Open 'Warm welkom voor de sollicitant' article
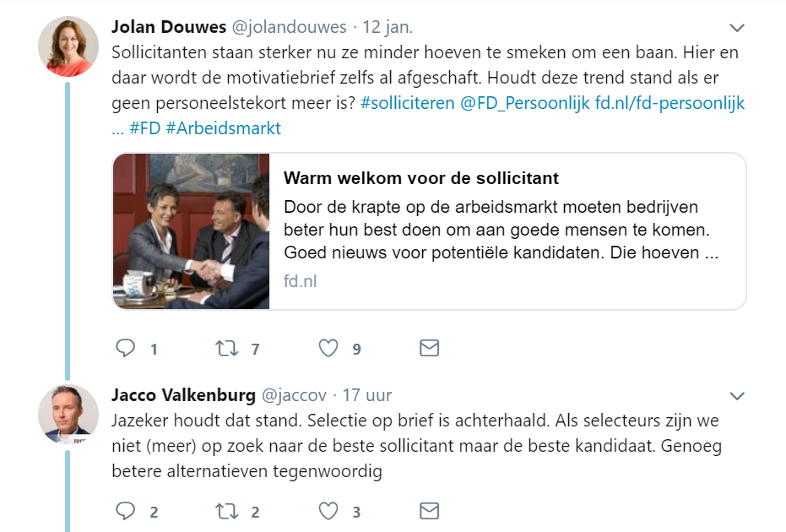The width and height of the screenshot is (786, 532). pyautogui.click(x=421, y=178)
